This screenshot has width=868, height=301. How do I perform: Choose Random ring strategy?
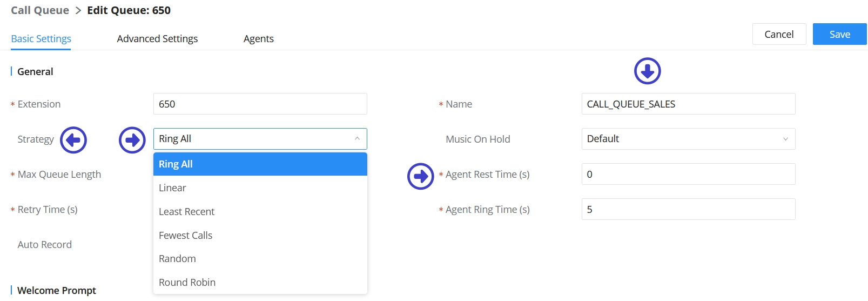click(x=260, y=259)
